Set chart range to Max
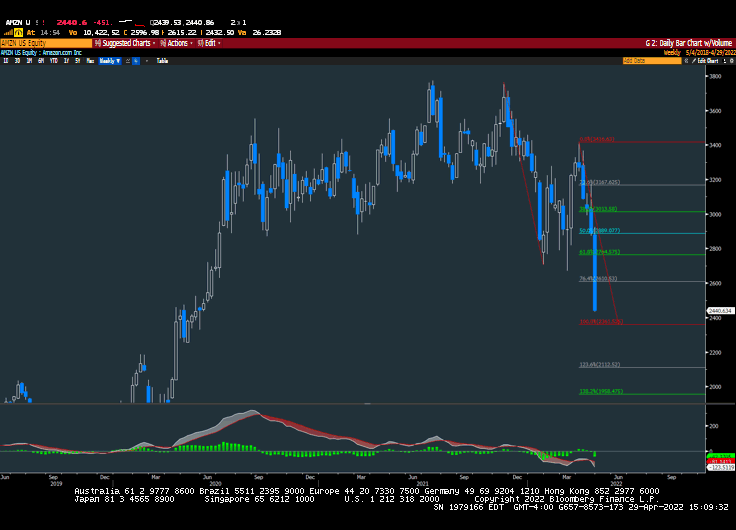 (x=90, y=61)
